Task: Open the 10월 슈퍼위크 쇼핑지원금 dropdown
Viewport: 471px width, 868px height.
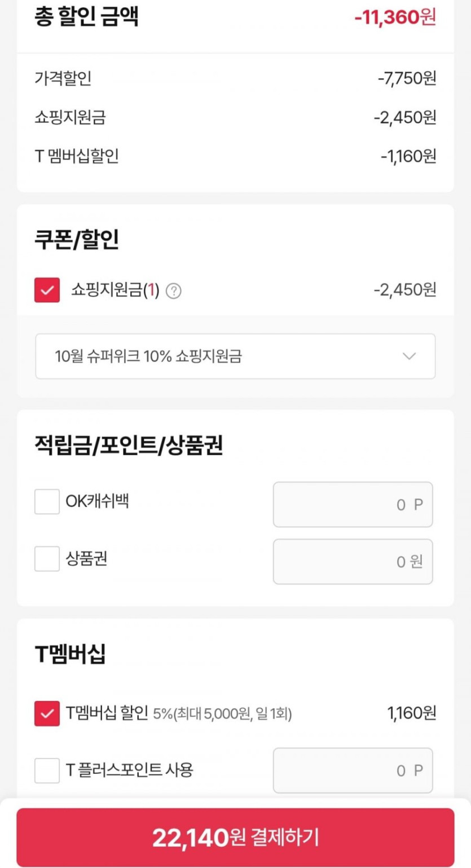Action: 235,356
